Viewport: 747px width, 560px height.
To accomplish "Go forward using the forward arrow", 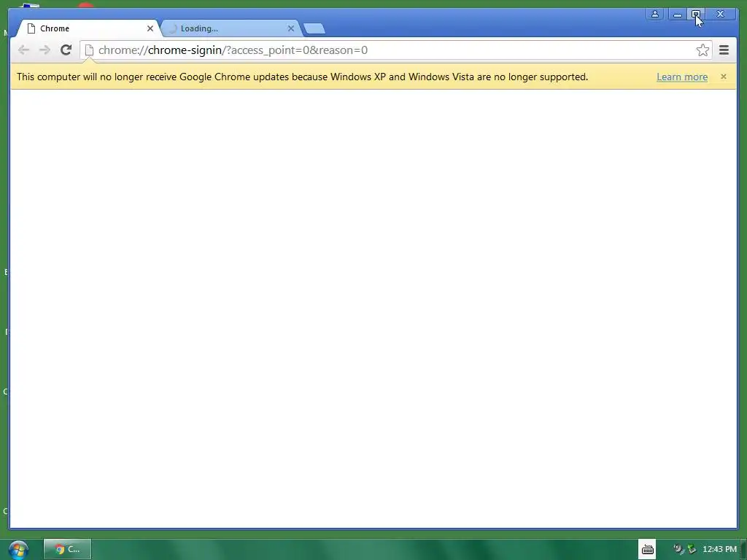I will pyautogui.click(x=44, y=50).
